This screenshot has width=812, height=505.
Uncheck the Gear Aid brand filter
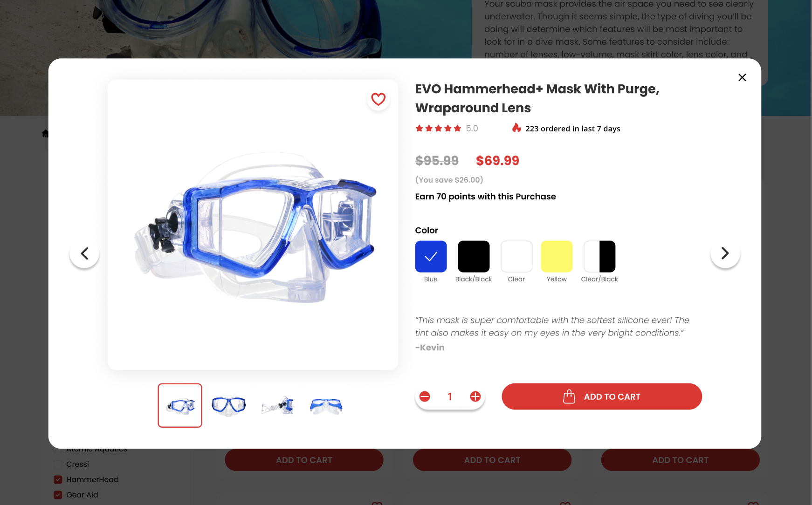[x=58, y=495]
